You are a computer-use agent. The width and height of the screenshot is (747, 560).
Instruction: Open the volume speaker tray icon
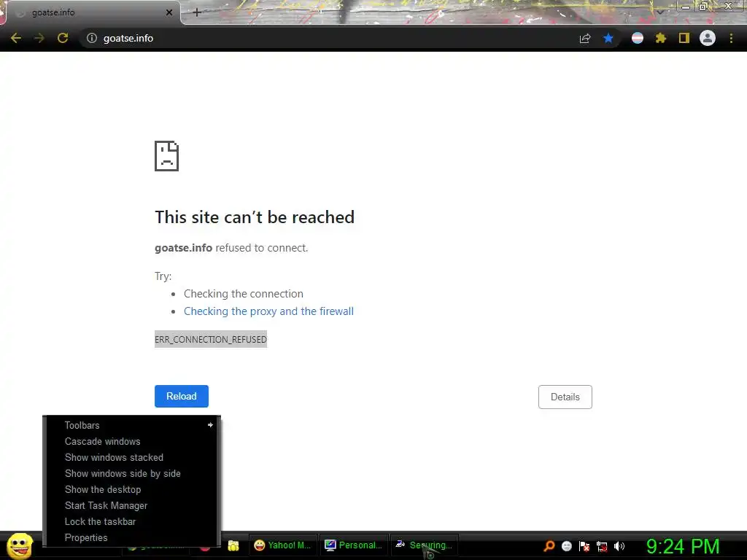pos(619,545)
